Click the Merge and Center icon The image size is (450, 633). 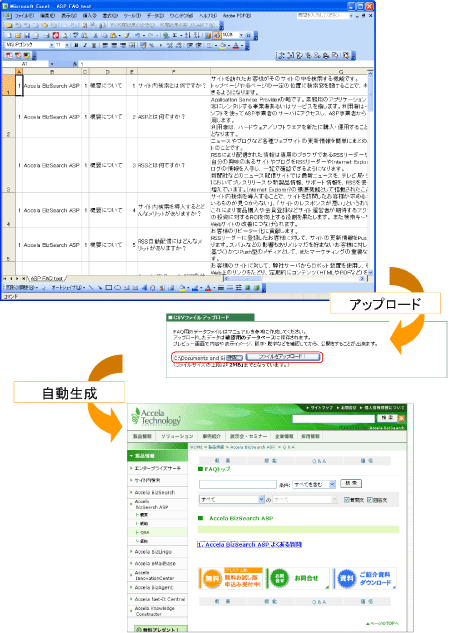(x=132, y=45)
